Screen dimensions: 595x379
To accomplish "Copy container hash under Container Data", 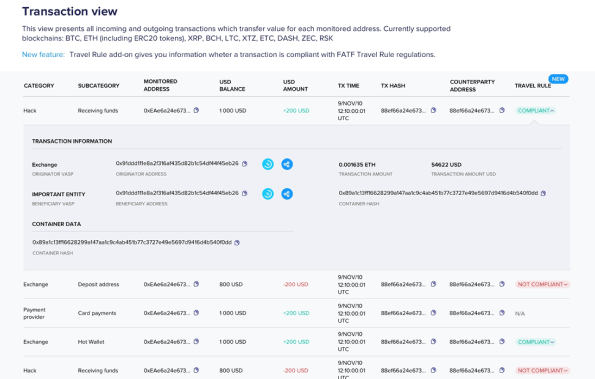I will (237, 243).
